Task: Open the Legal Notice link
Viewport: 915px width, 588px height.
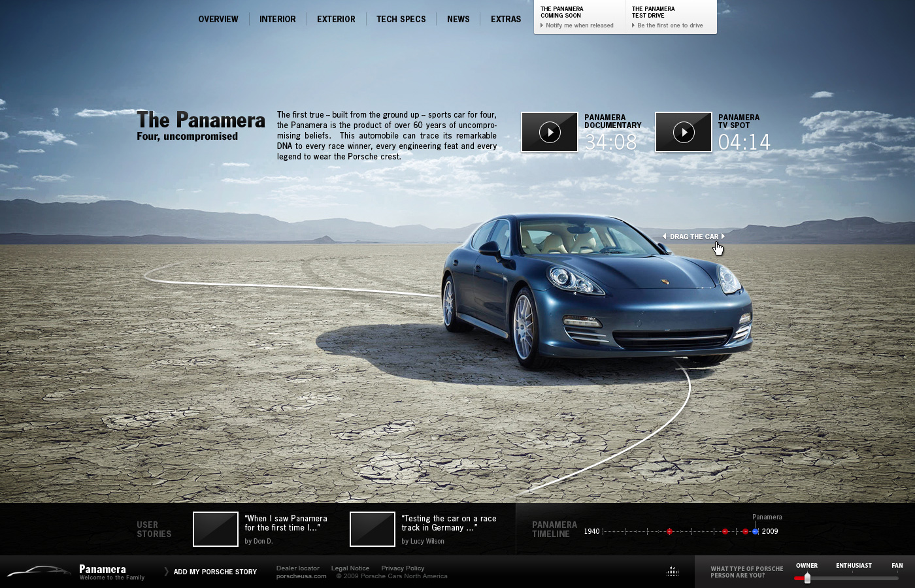Action: click(x=350, y=568)
